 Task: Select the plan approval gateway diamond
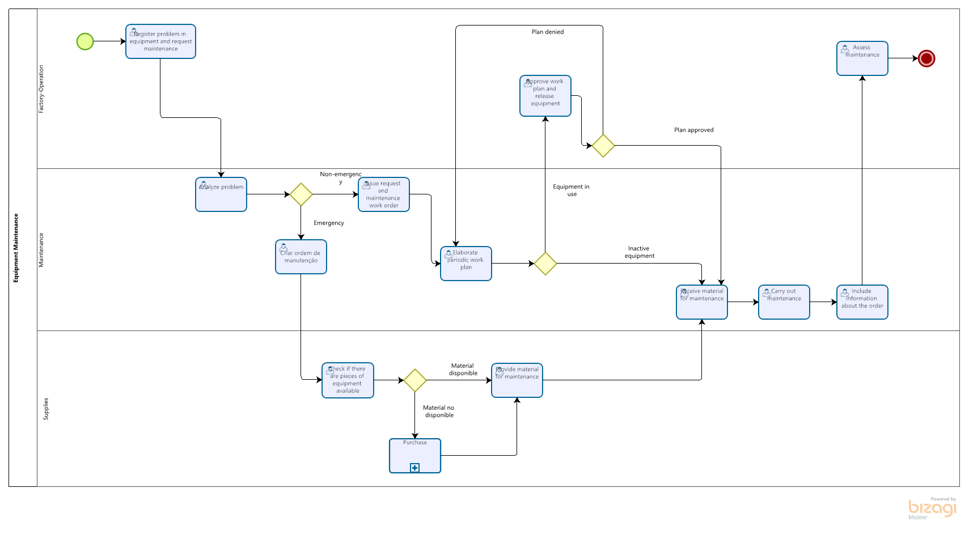point(603,146)
